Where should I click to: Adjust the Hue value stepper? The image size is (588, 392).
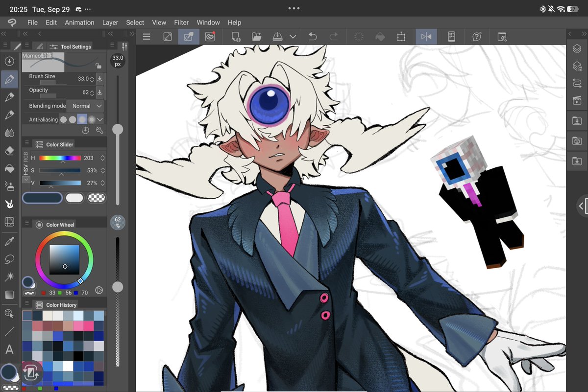pyautogui.click(x=102, y=158)
